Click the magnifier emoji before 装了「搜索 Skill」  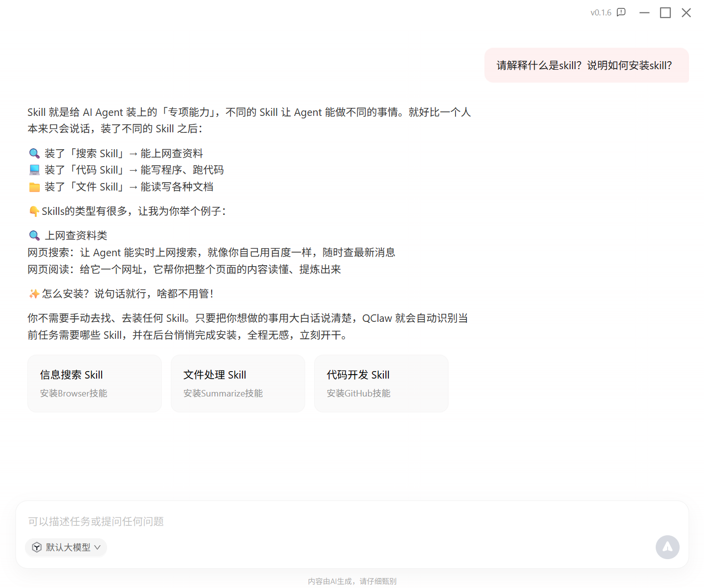tap(34, 153)
